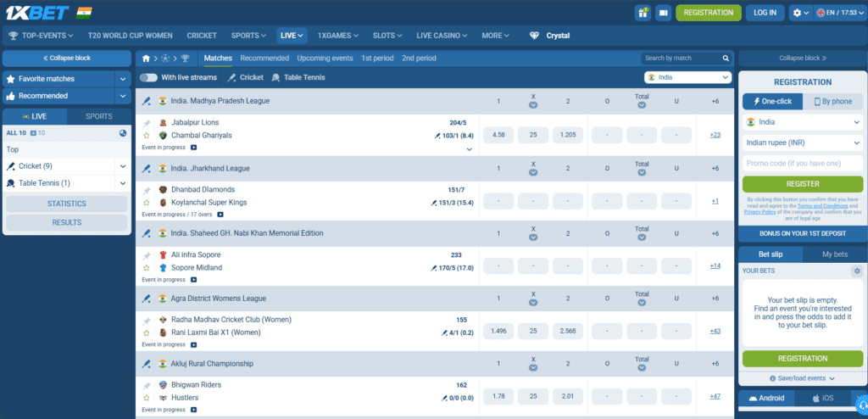Click the payments wallet icon in header
Screen dimensions: 868x419
click(x=663, y=12)
